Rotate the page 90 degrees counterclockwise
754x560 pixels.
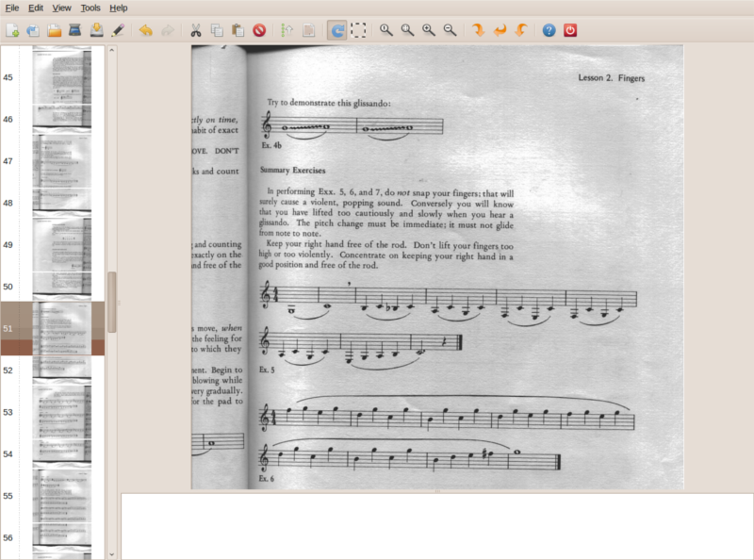tap(519, 30)
